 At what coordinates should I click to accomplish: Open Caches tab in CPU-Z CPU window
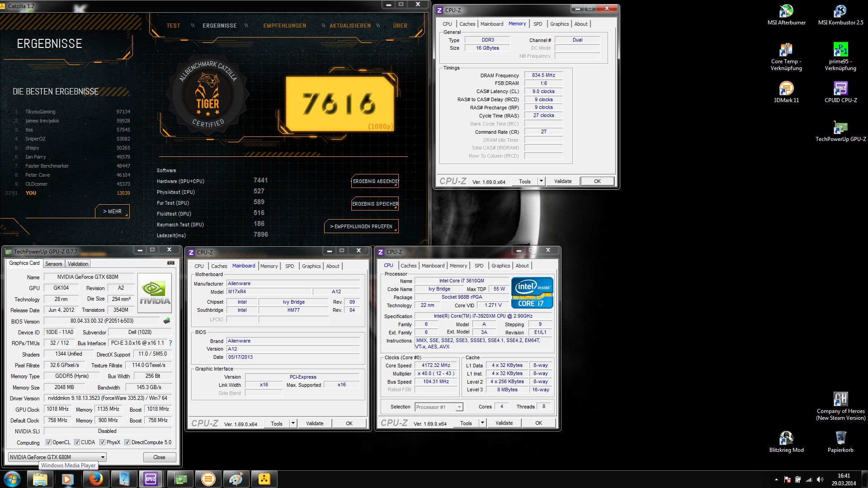[x=408, y=266]
